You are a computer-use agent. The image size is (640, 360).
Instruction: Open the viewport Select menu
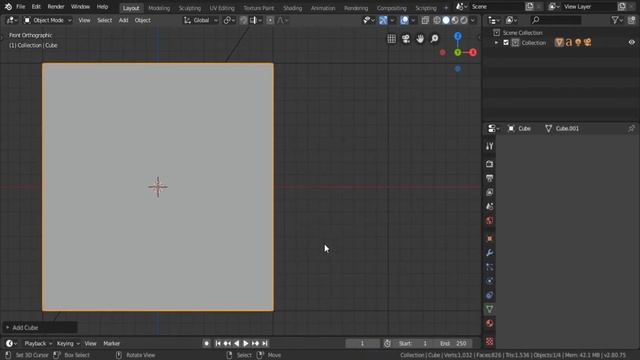[104, 20]
